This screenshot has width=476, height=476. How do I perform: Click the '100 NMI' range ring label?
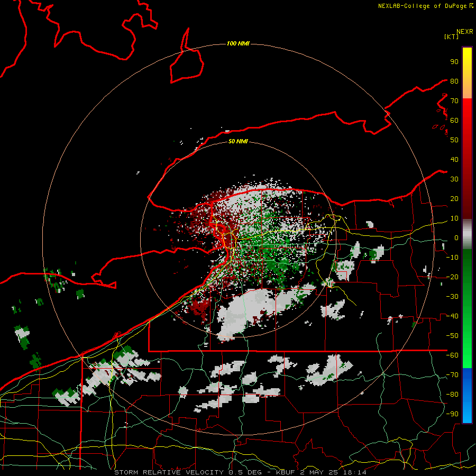pos(238,44)
